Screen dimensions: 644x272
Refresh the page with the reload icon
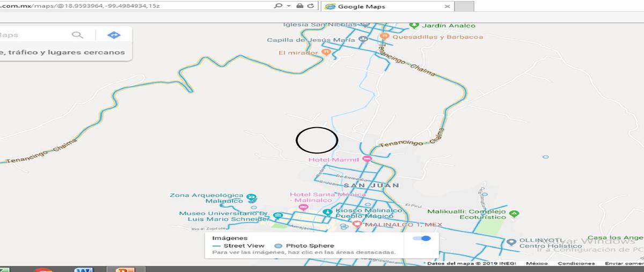(x=310, y=6)
